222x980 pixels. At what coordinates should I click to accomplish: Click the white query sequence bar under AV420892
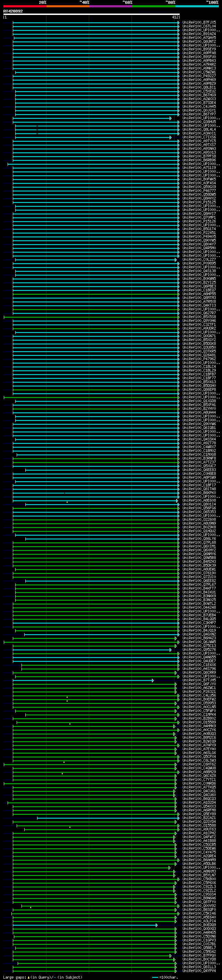pos(92,15)
